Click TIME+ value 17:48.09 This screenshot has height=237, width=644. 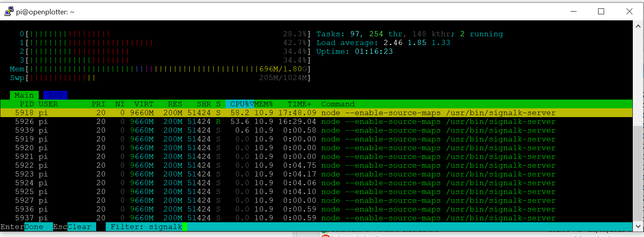pyautogui.click(x=297, y=113)
